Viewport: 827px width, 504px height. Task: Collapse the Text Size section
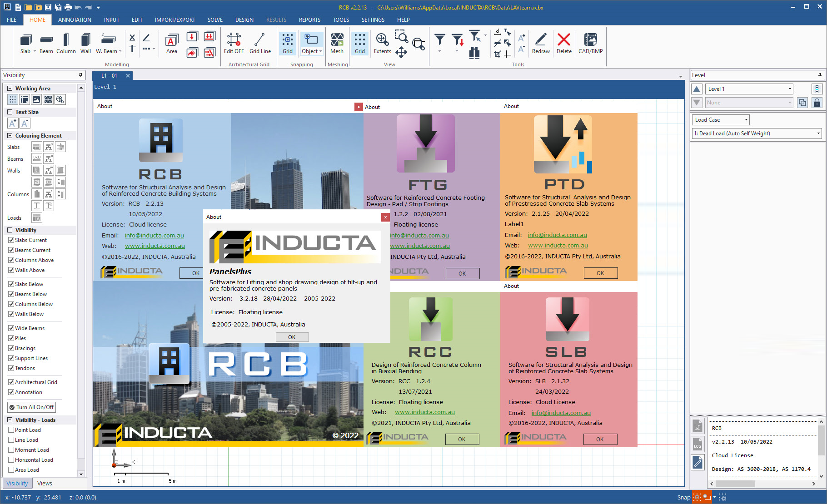click(x=10, y=112)
